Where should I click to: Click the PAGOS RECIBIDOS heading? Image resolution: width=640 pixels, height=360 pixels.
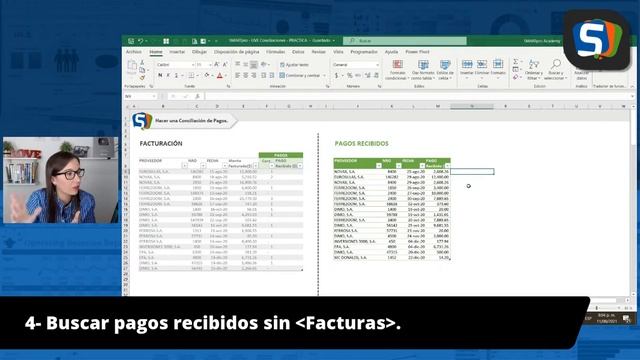[362, 144]
